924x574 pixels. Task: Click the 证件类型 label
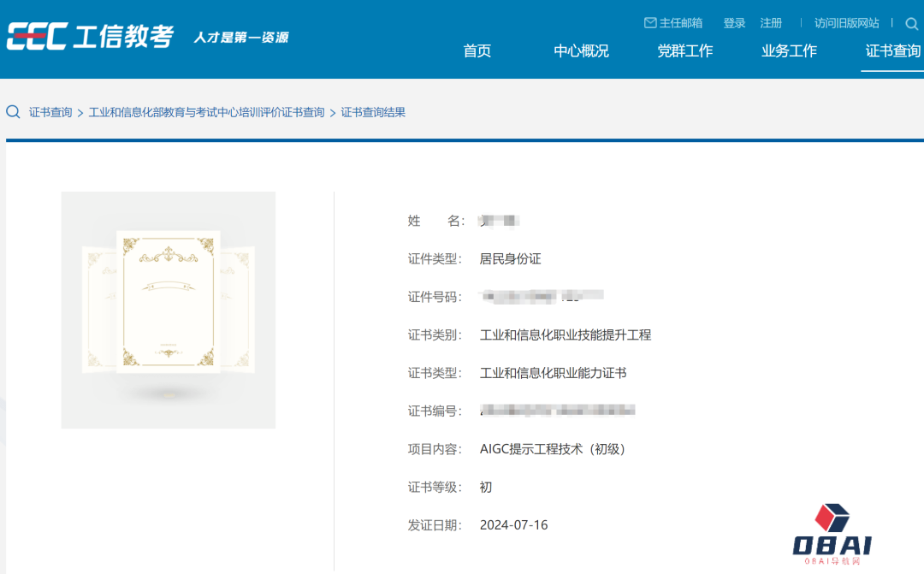coord(435,258)
